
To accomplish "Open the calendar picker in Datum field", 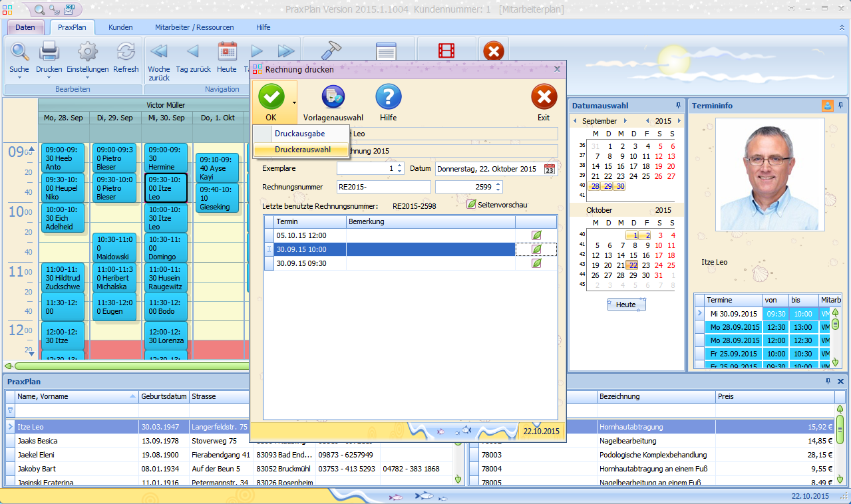I will (x=550, y=169).
